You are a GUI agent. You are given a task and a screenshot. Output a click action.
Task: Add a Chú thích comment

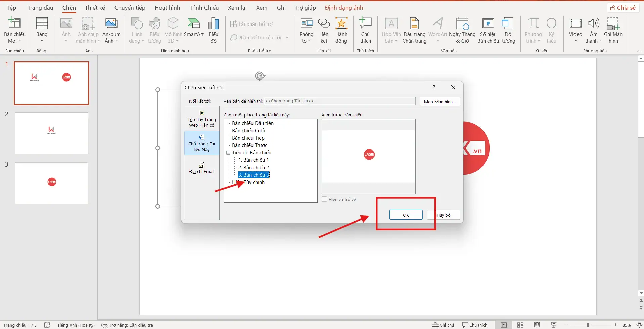(365, 30)
